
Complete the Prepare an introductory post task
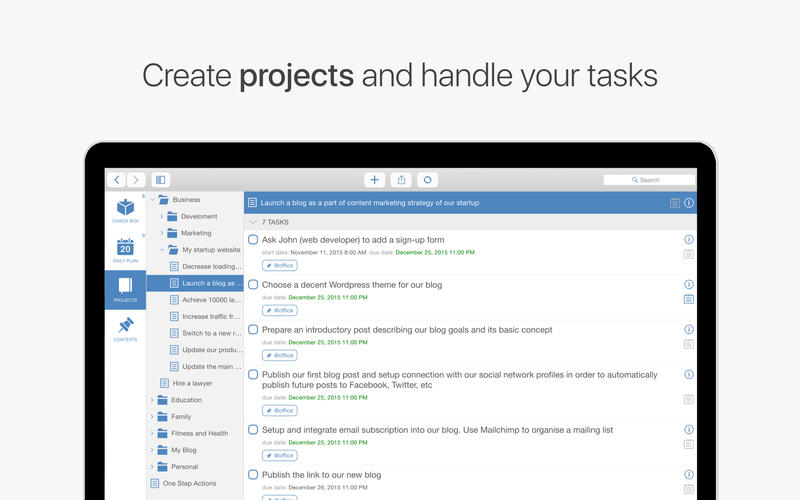pyautogui.click(x=253, y=329)
